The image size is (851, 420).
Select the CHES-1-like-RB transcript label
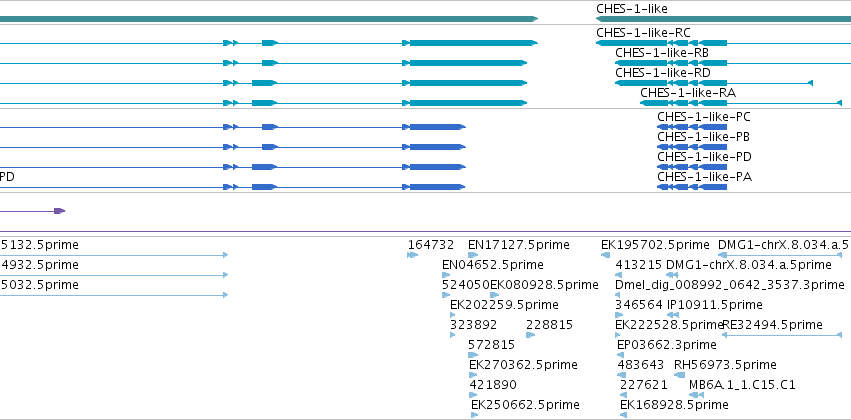tap(662, 53)
